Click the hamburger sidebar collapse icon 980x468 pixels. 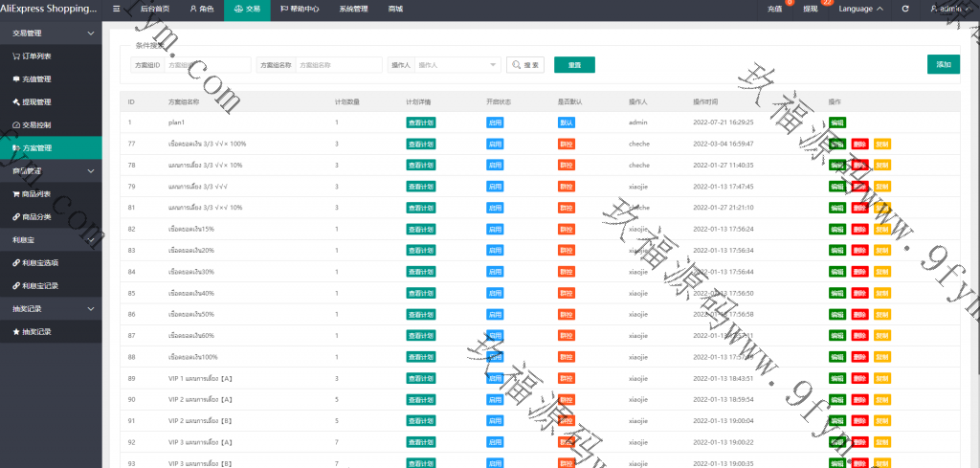point(117,9)
